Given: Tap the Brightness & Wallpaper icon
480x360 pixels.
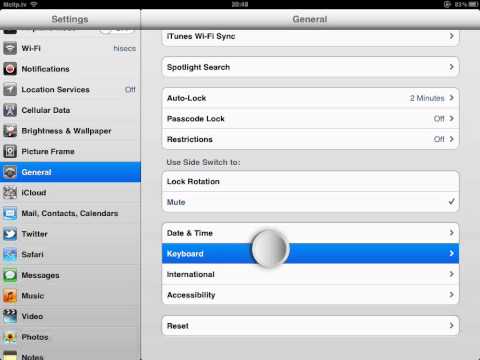Looking at the screenshot, I should 10,131.
